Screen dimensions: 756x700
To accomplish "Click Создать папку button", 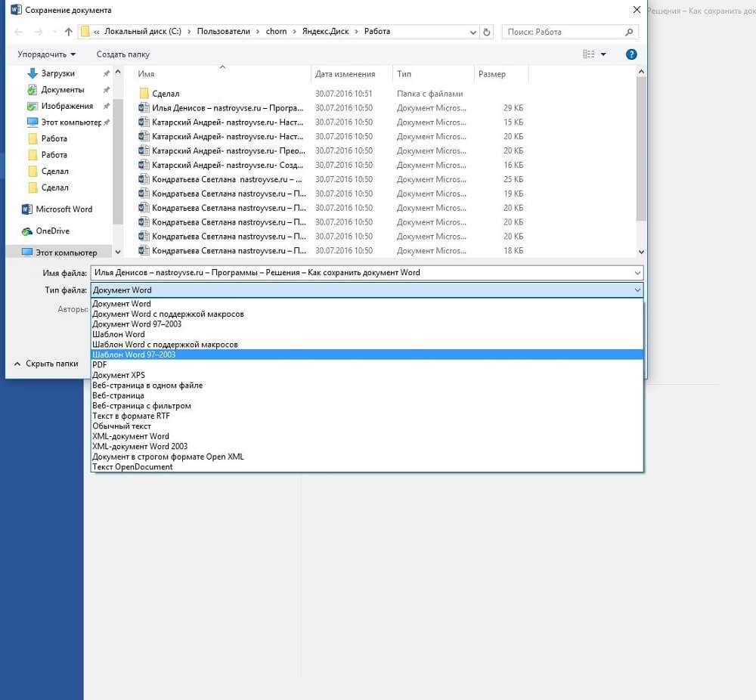I will tap(122, 54).
